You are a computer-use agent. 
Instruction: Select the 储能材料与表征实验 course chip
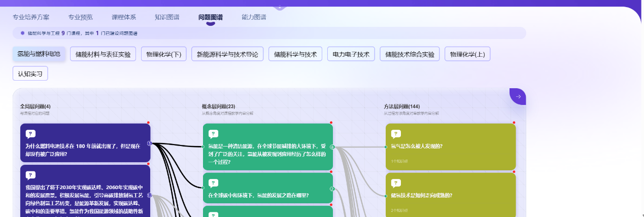[103, 54]
